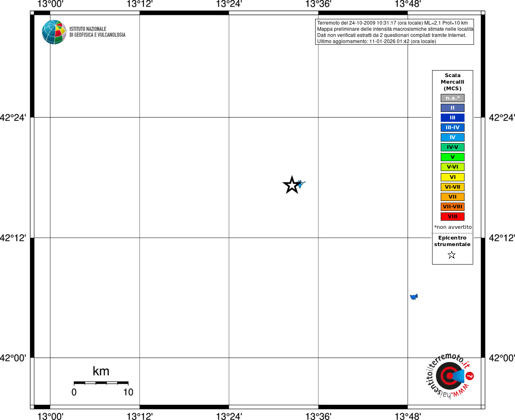Click the yellow VI intensity legend swatch
Image resolution: width=515 pixels, height=420 pixels.
click(x=453, y=177)
